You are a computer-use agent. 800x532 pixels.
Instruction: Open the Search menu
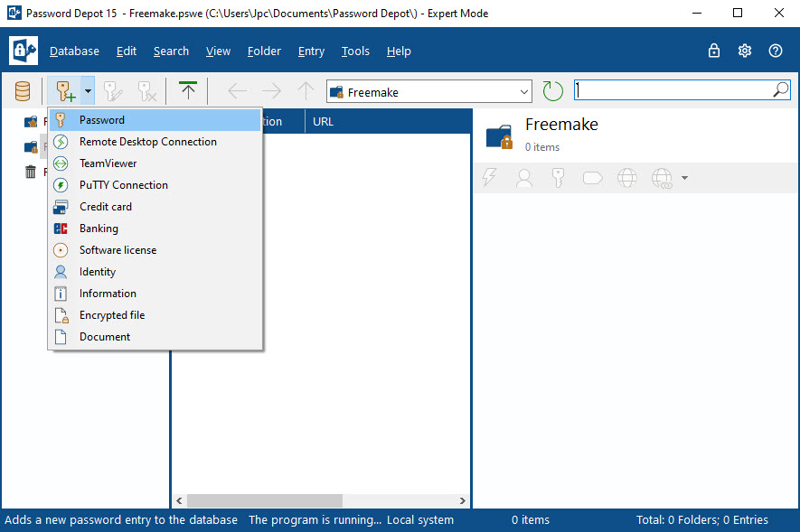coord(172,51)
